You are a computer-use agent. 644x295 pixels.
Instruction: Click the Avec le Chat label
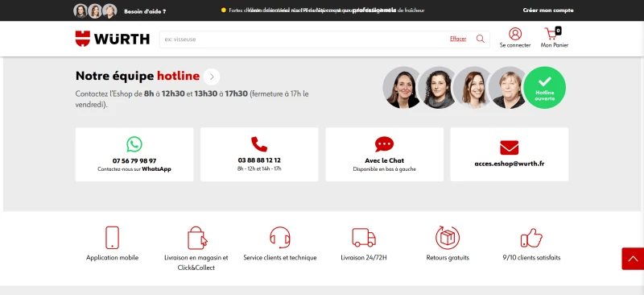pos(385,160)
